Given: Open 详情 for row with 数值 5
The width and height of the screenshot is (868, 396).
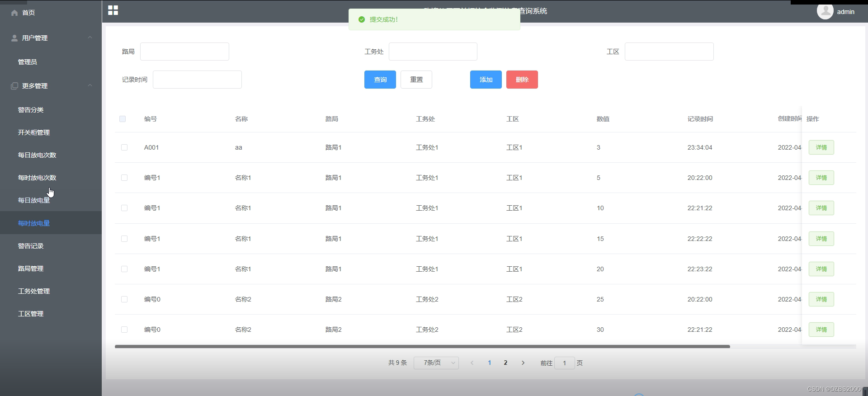Looking at the screenshot, I should [821, 178].
